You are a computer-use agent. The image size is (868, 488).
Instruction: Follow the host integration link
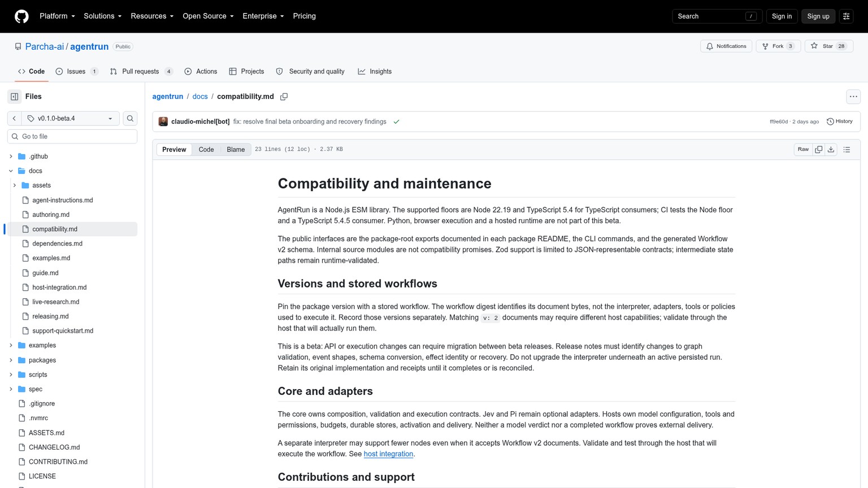click(388, 454)
